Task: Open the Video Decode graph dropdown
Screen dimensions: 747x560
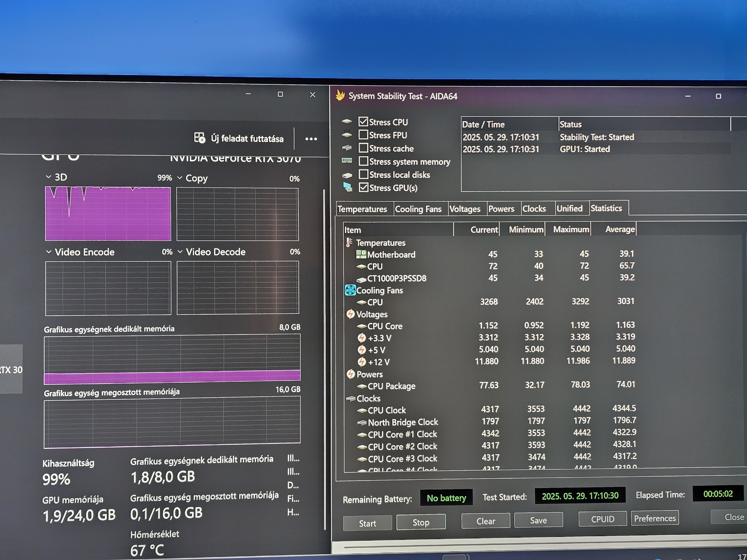Action: [x=180, y=252]
